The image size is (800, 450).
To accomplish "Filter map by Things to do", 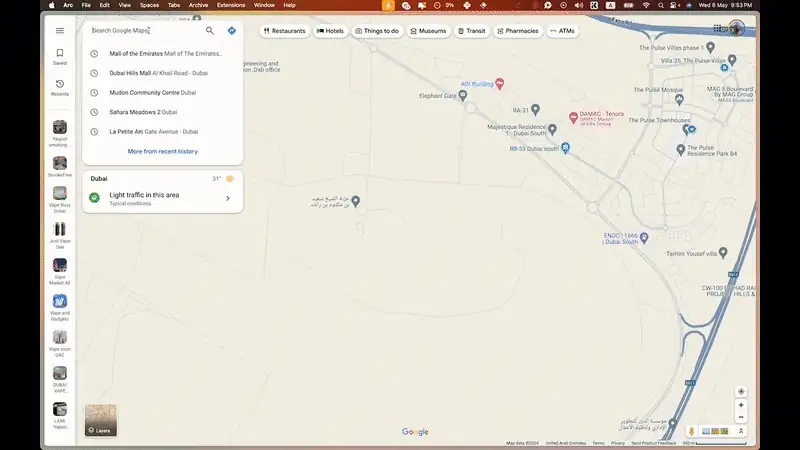I will pyautogui.click(x=377, y=31).
